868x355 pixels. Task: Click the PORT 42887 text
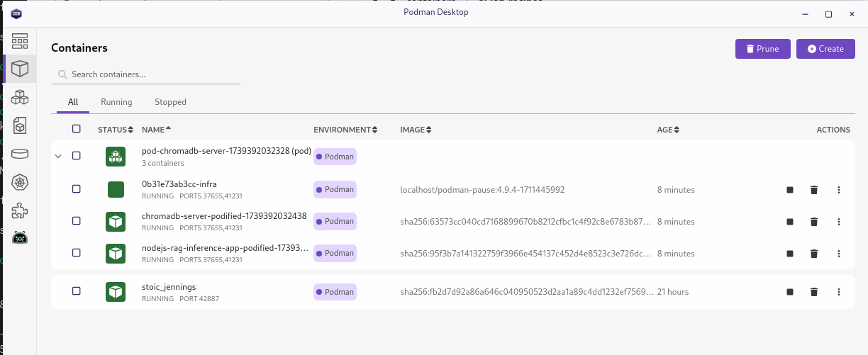(x=199, y=299)
